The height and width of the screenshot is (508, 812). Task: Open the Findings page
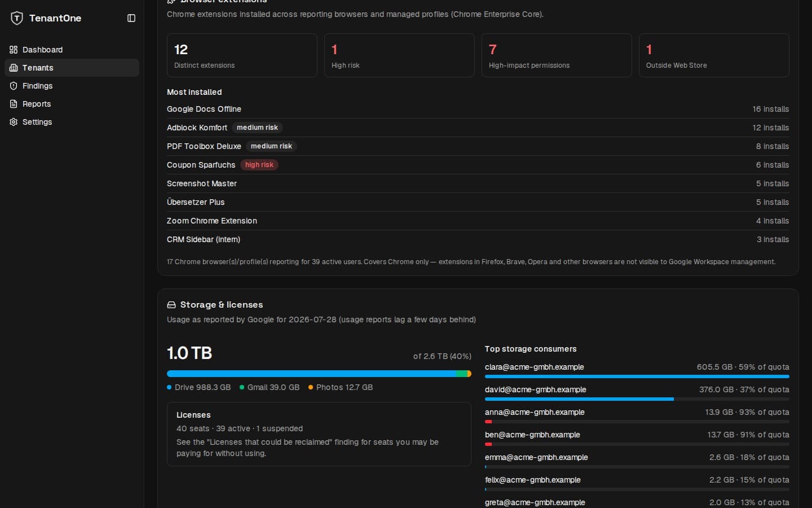coord(72,86)
